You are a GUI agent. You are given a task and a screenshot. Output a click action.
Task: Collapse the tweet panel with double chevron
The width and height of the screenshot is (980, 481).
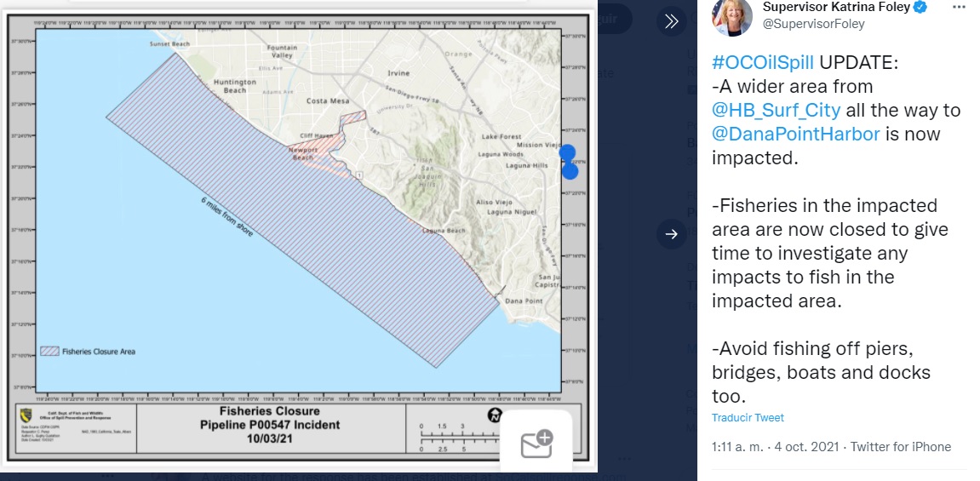671,21
